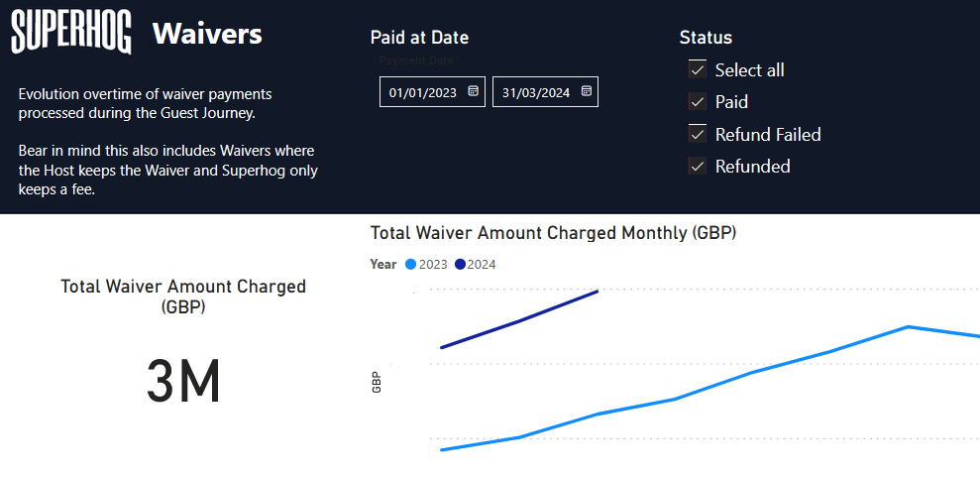
Task: Select the 2023 legend label
Action: click(433, 265)
